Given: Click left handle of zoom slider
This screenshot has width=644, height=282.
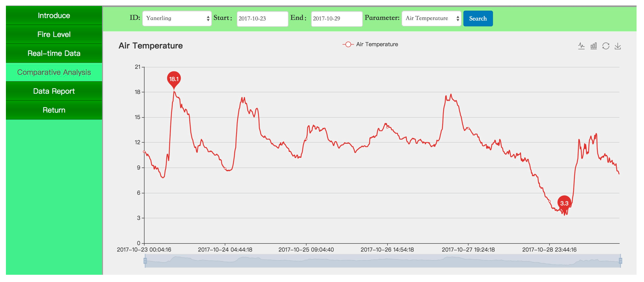Looking at the screenshot, I should 145,261.
